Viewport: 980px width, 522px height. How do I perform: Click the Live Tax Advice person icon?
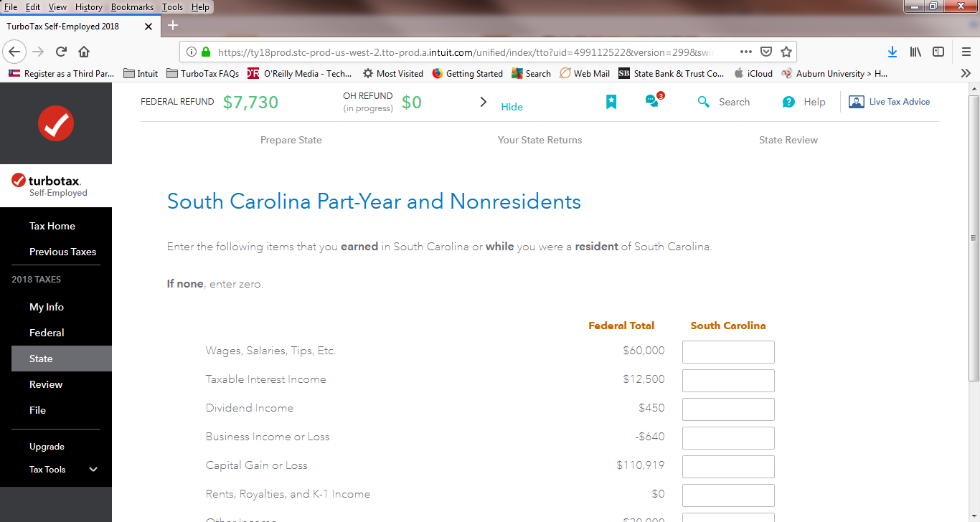(x=856, y=102)
